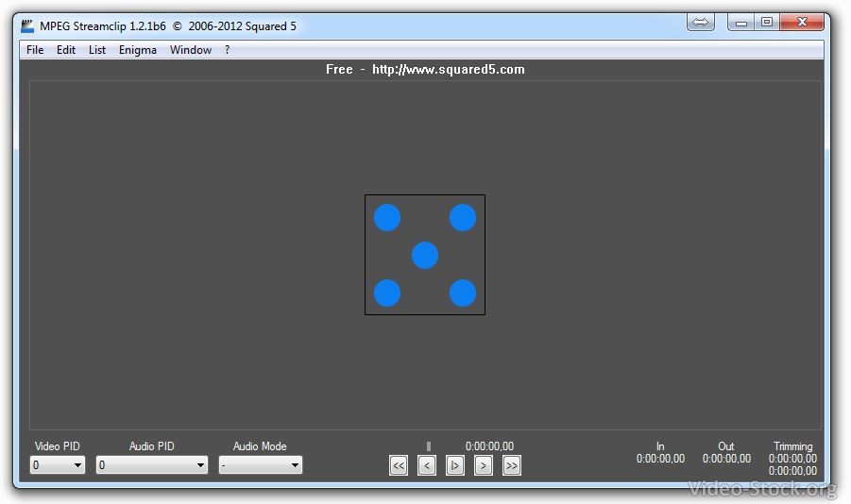Click the Out time value
Screen dimensions: 851x504
click(726, 459)
